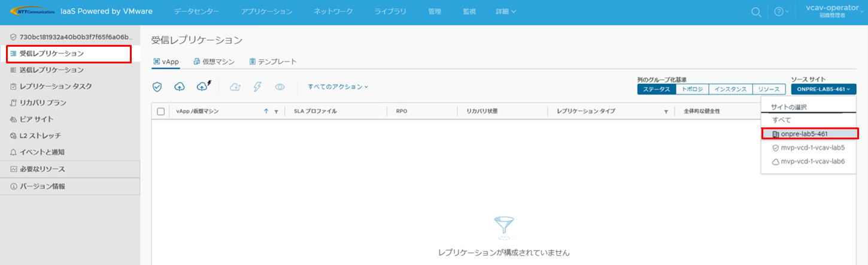Viewport: 868px width, 265px height.
Task: Open the アプリケーション menu
Action: coord(266,12)
